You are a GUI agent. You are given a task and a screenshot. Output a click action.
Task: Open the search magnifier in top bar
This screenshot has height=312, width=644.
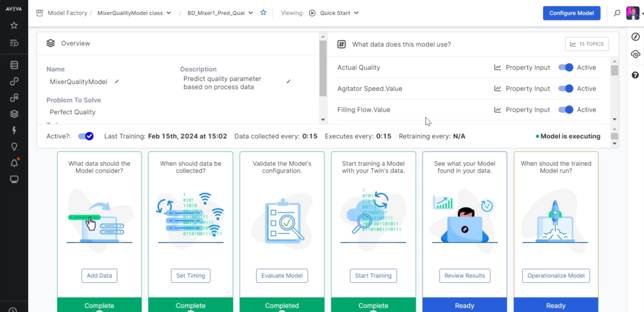point(617,13)
